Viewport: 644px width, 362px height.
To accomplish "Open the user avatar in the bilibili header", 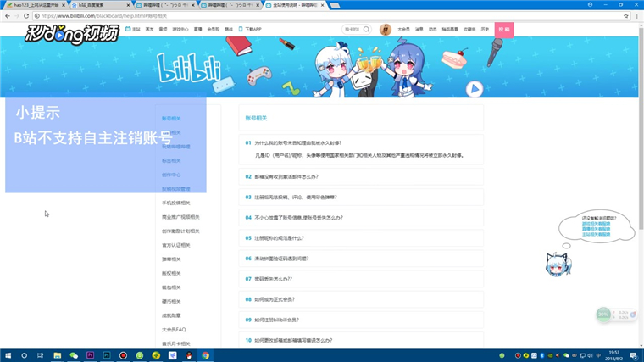I will [386, 30].
